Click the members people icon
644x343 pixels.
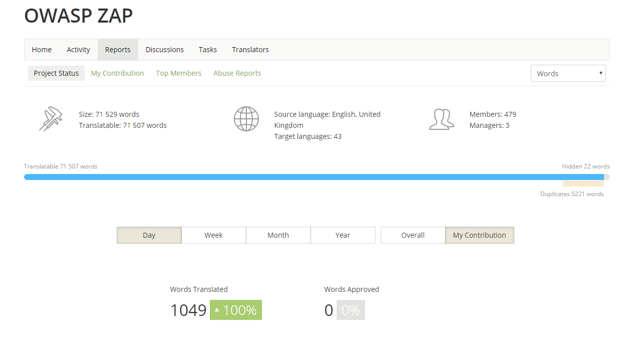click(442, 119)
